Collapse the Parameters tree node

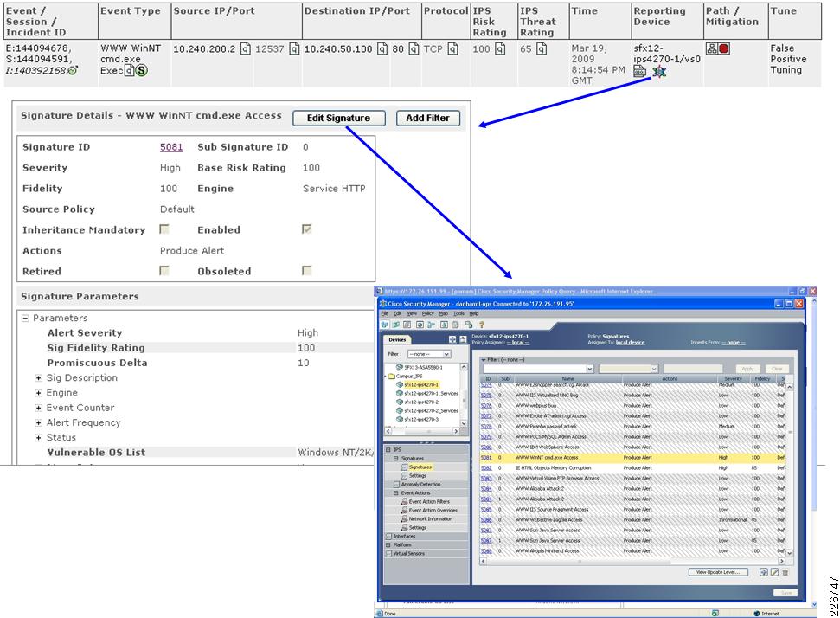coord(25,318)
